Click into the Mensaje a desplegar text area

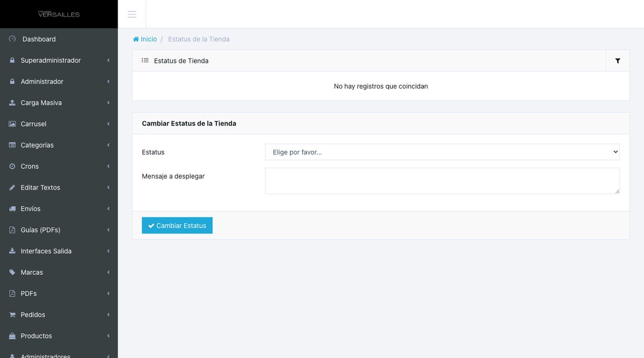[x=442, y=181]
